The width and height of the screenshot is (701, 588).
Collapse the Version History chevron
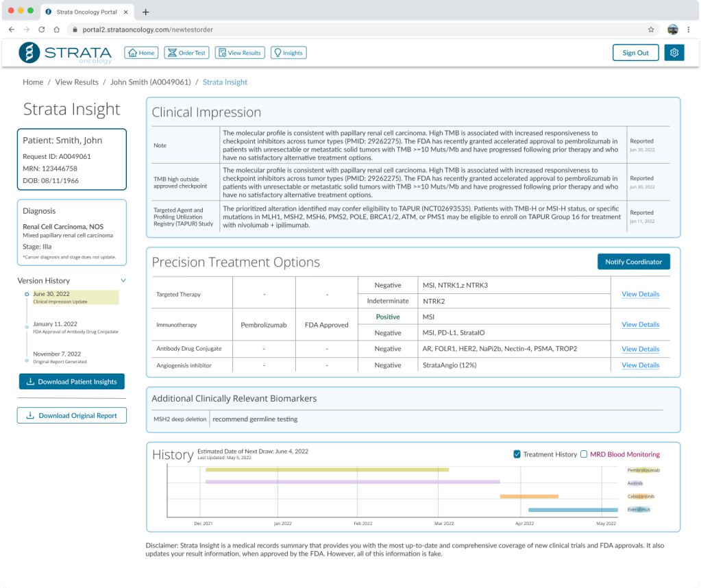tap(123, 280)
